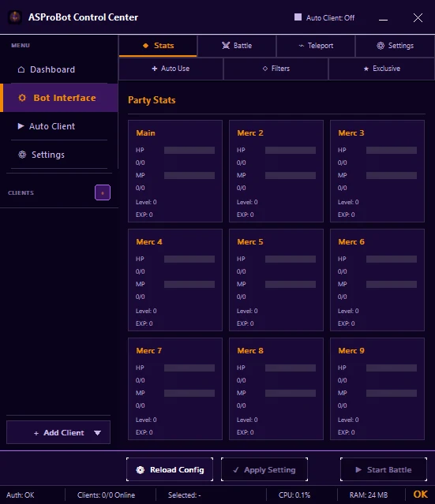Screen dimensions: 435x504
Task: Open Auto Client from sidebar menu
Action: 59,126
